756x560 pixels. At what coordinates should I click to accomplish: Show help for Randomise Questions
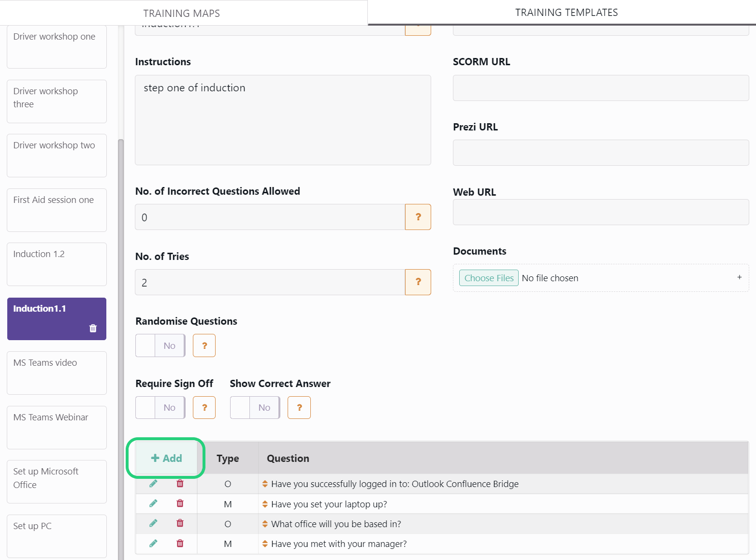204,345
